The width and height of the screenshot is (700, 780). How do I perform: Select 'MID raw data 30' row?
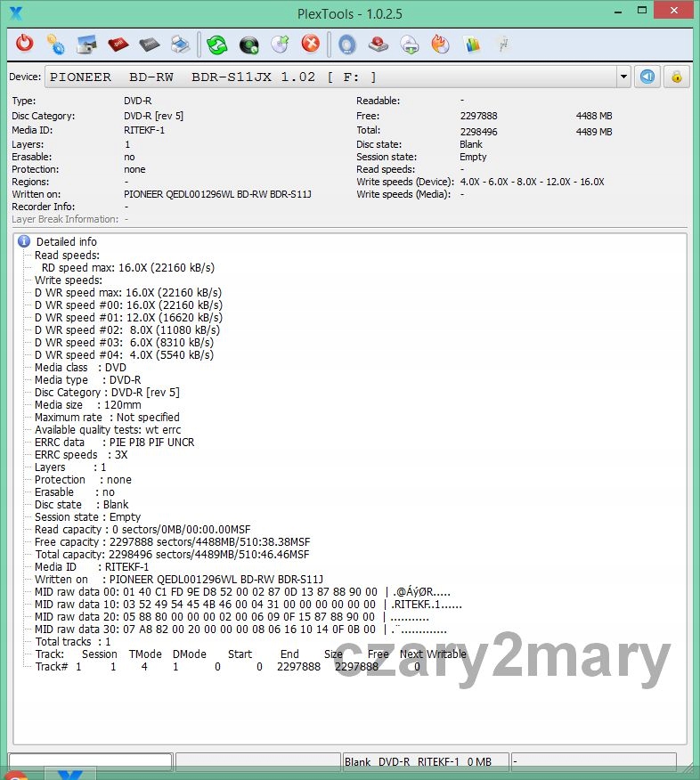coord(240,630)
